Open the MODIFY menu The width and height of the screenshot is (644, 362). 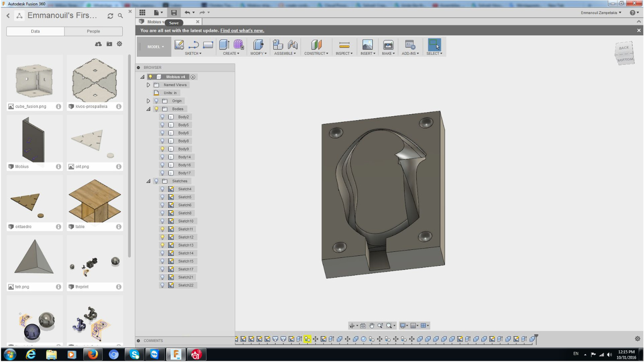click(x=258, y=53)
